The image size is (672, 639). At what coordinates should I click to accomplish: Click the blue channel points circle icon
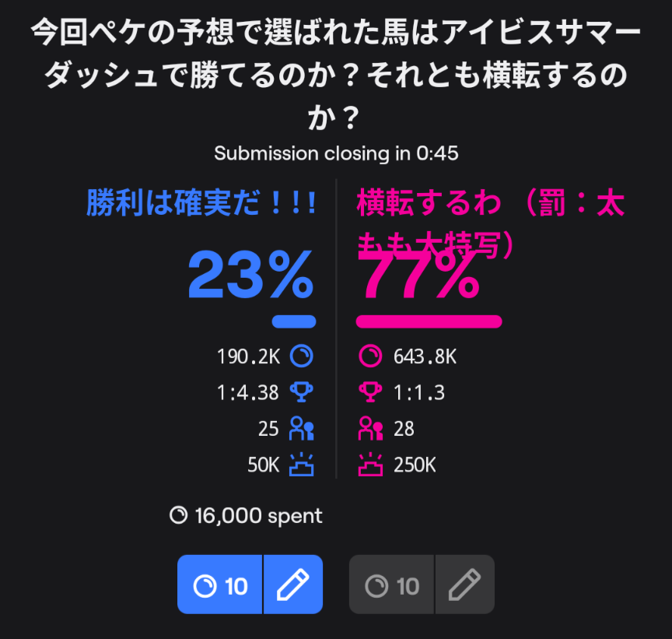pyautogui.click(x=301, y=356)
